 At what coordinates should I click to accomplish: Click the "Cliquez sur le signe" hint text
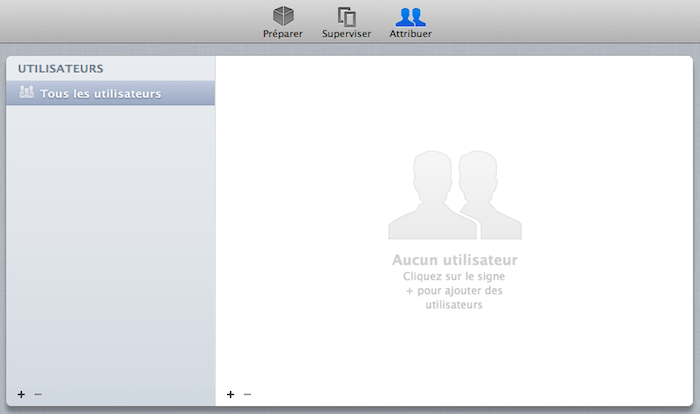pos(455,276)
